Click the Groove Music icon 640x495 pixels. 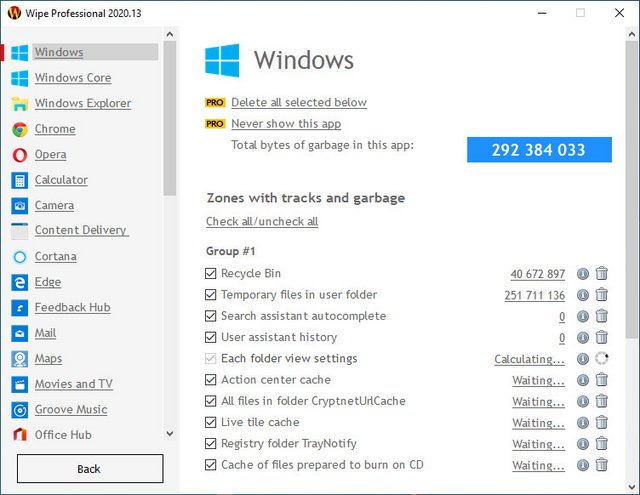point(20,410)
